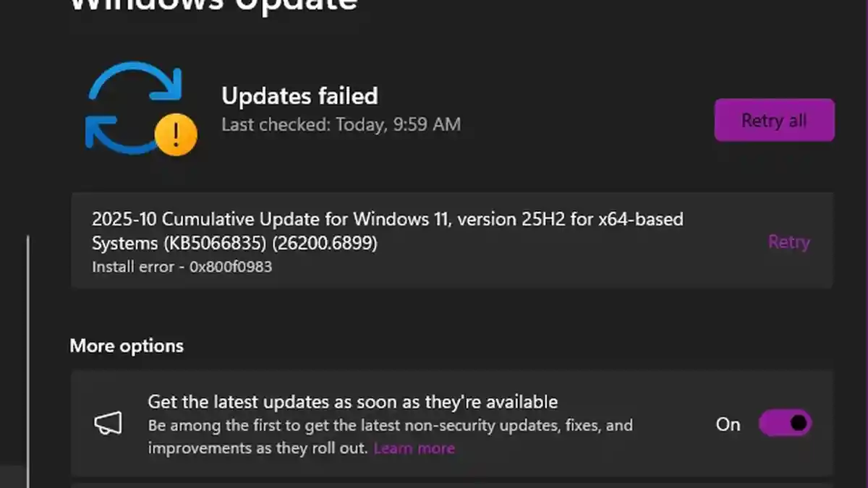
Task: Open the failed update details panel
Action: tap(434, 241)
